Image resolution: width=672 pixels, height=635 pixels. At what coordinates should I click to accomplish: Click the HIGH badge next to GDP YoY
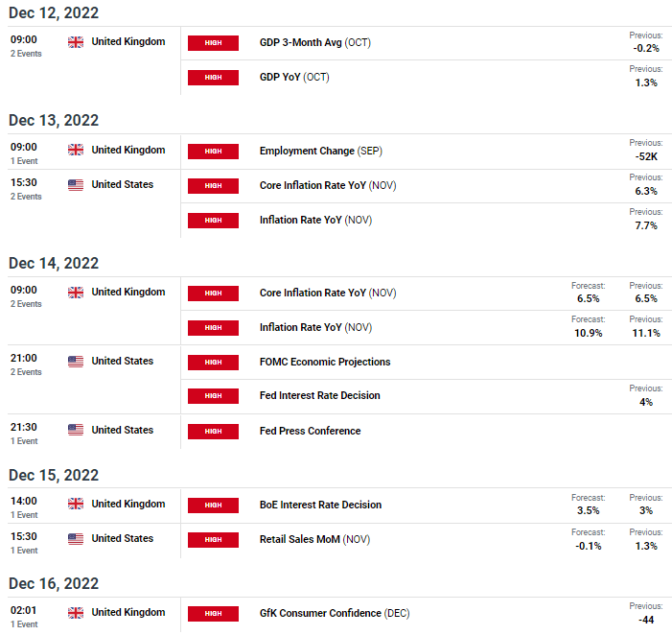213,78
